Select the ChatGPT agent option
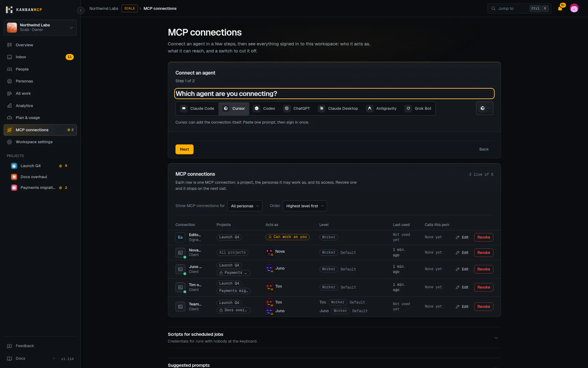This screenshot has width=588, height=368. (x=297, y=109)
